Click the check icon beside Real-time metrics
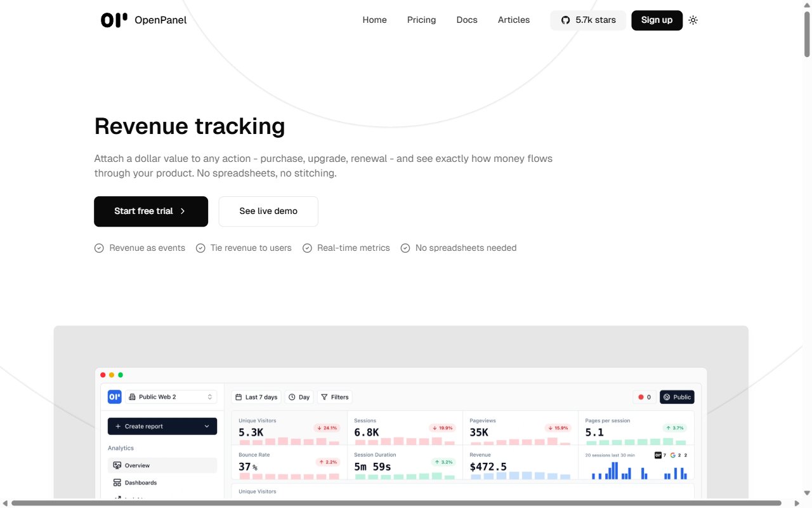The image size is (812, 508). coord(307,248)
